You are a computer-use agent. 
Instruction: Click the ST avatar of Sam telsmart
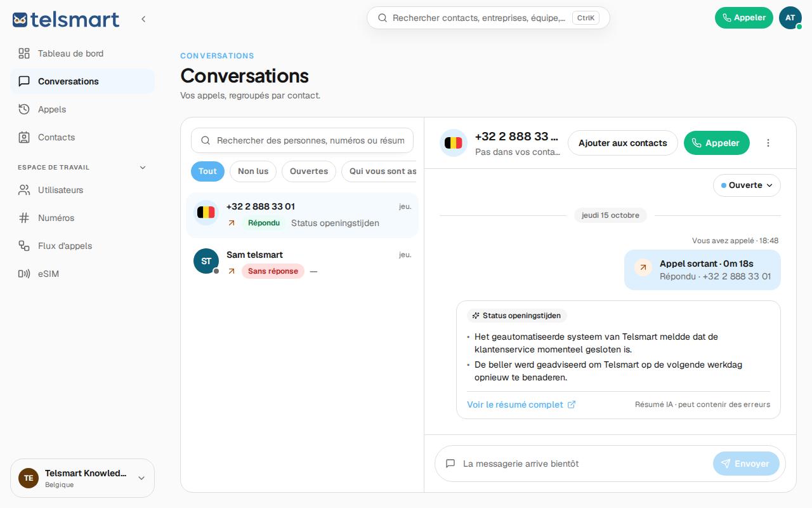[x=206, y=261]
